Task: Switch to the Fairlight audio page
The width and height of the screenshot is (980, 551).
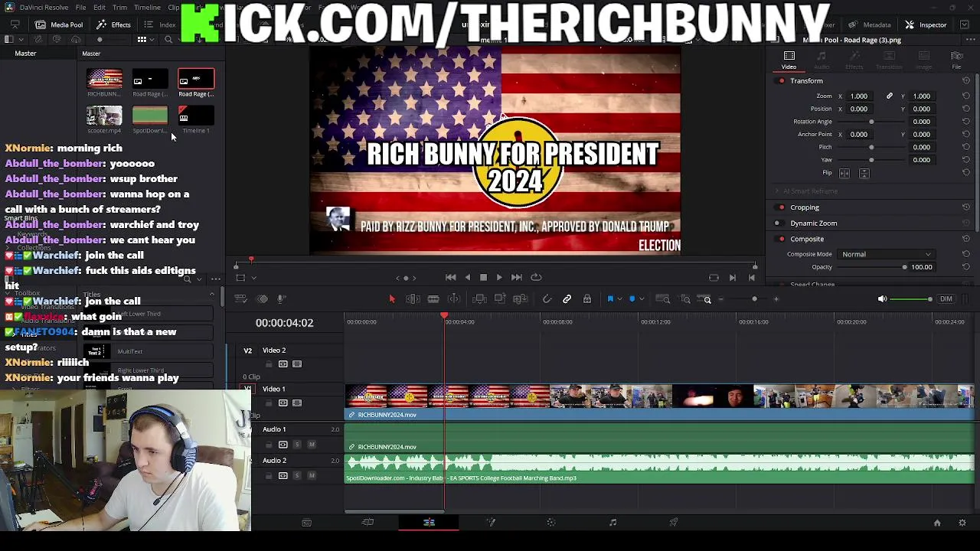Action: click(612, 523)
